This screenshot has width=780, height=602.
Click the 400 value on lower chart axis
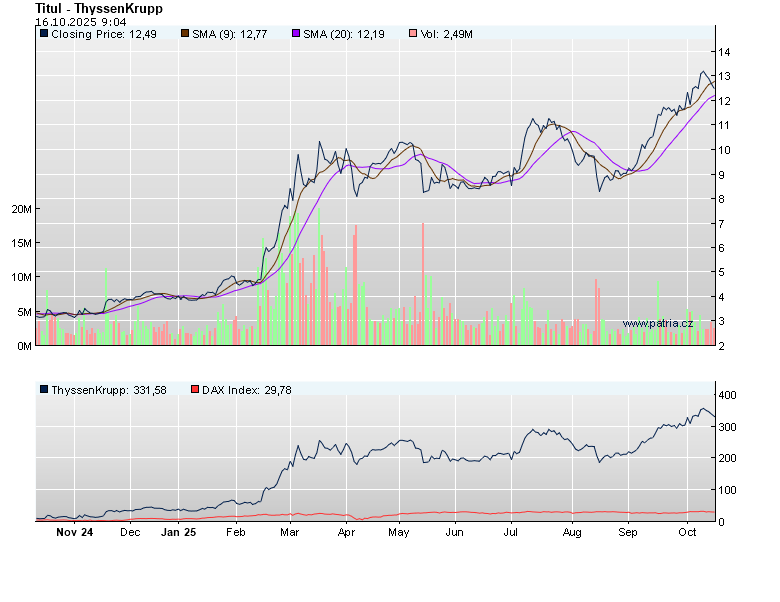click(x=725, y=396)
